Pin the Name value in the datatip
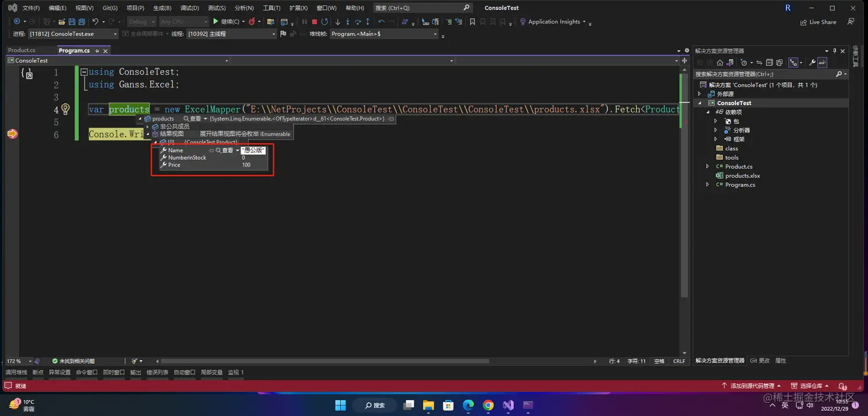 click(x=211, y=151)
